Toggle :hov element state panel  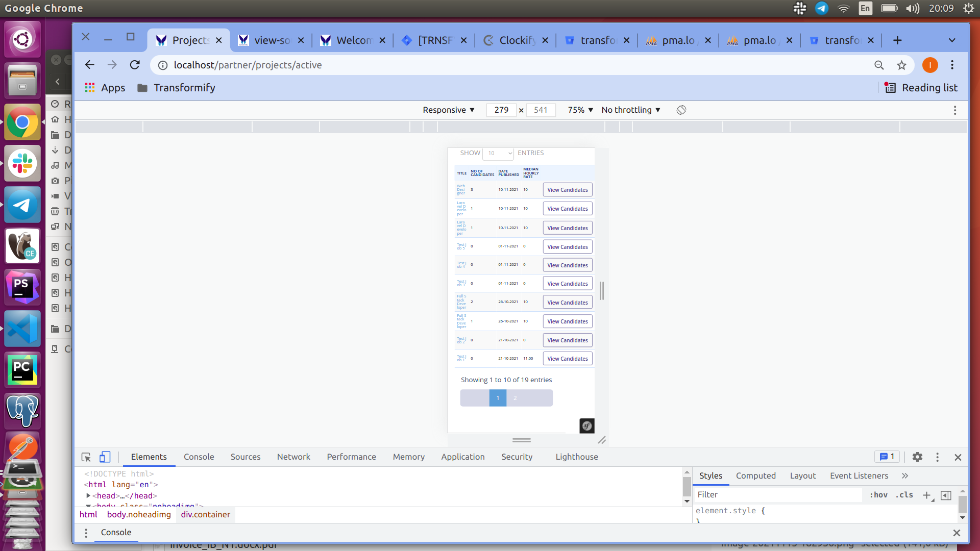pos(878,495)
